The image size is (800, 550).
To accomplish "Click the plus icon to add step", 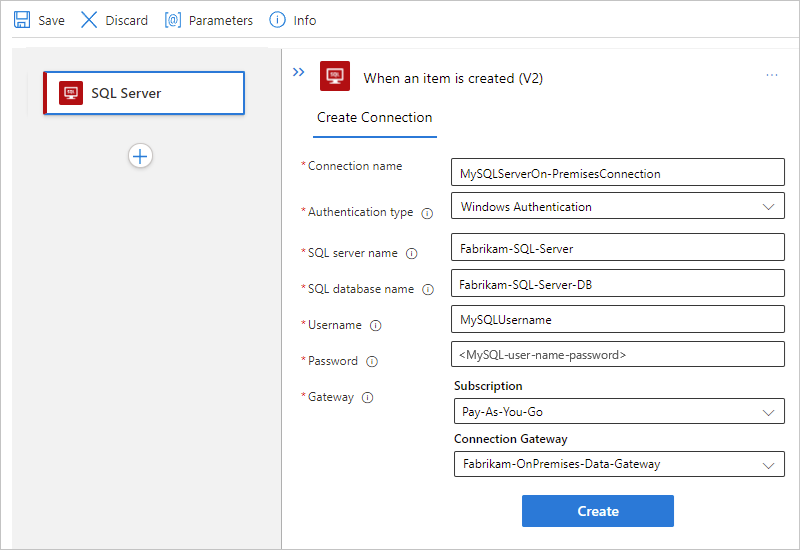I will [x=140, y=156].
